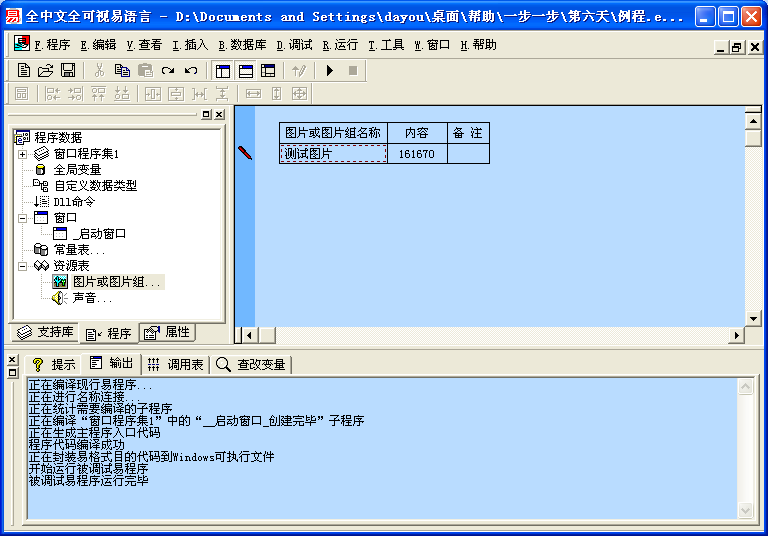Viewport: 768px width, 536px height.
Task: Click the make same height icon
Action: coord(277,94)
